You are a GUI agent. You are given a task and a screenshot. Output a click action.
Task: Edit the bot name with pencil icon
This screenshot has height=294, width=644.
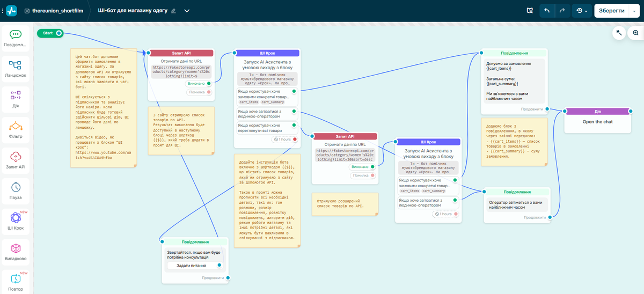coord(173,11)
